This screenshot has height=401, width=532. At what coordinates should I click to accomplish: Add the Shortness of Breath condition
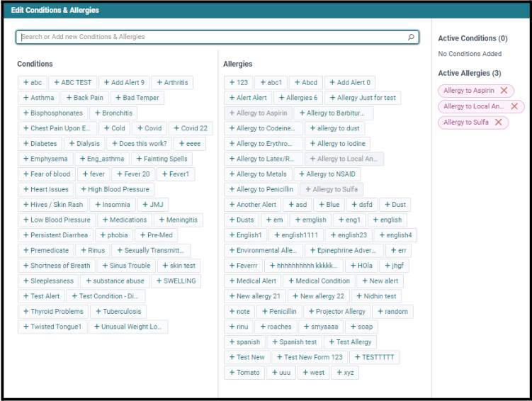click(x=57, y=266)
